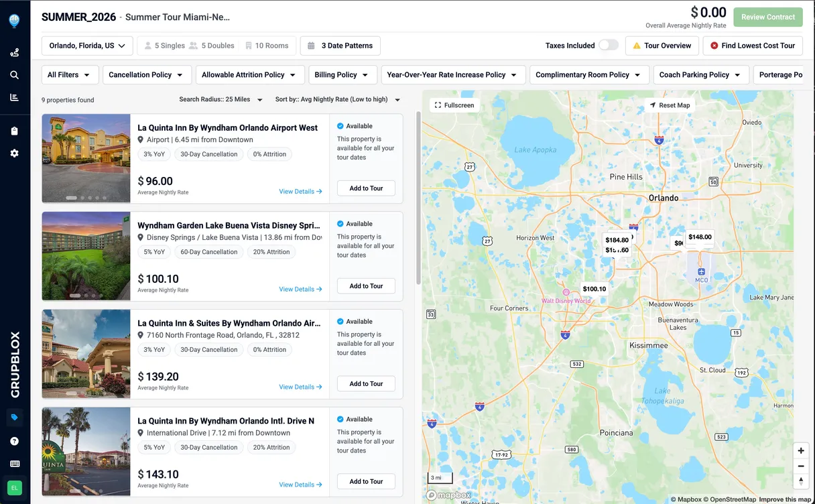This screenshot has height=504, width=815.
Task: Open the help question mark icon
Action: tap(14, 441)
